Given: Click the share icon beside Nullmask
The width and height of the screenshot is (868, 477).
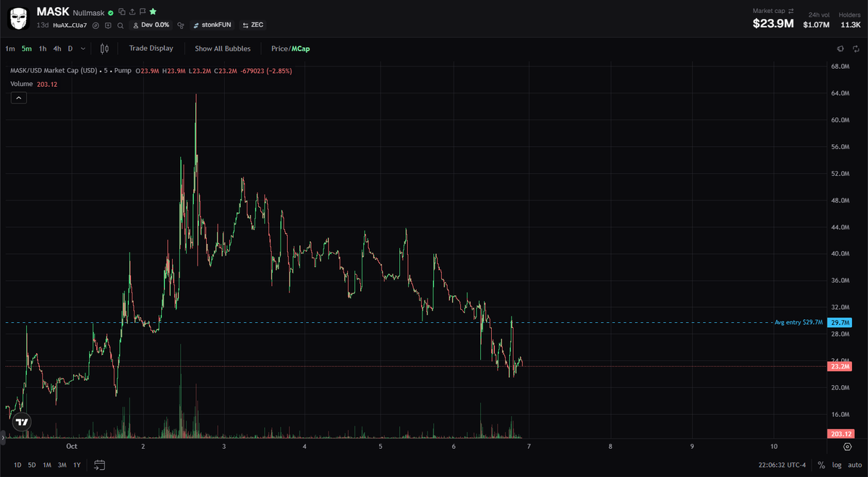Looking at the screenshot, I should (132, 12).
